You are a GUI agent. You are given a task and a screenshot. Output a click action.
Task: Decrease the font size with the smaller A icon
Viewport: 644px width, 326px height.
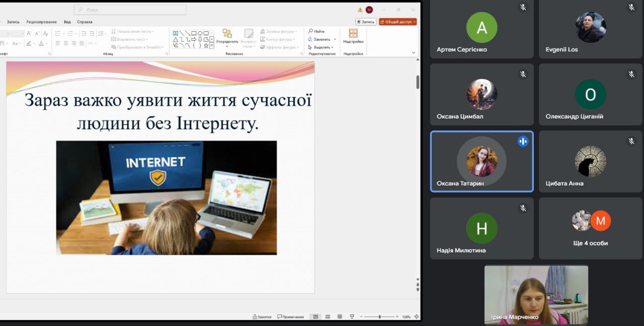point(37,33)
